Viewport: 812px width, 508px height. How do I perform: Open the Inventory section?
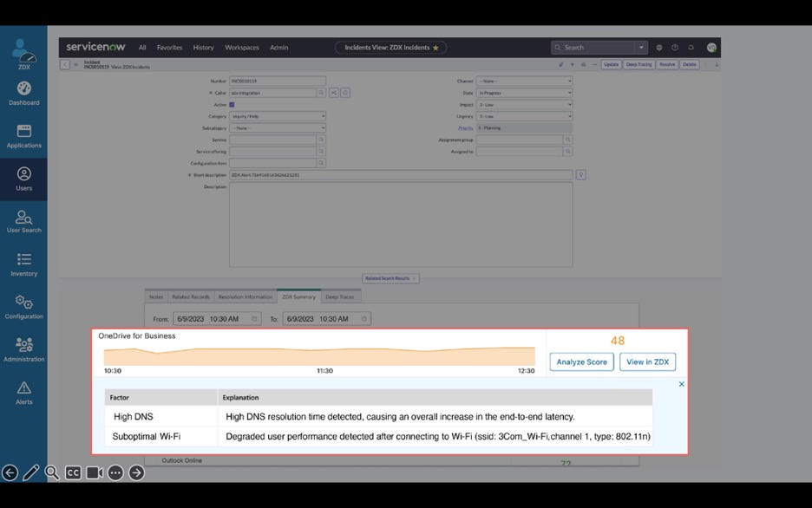(x=23, y=264)
